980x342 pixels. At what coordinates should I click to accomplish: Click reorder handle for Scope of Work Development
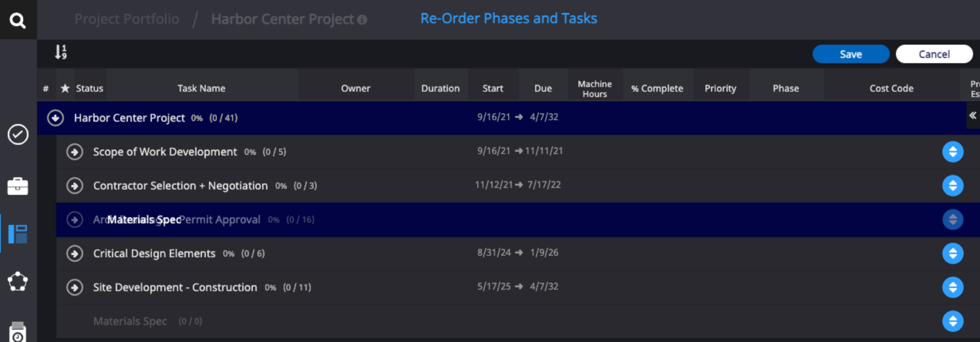(x=953, y=152)
